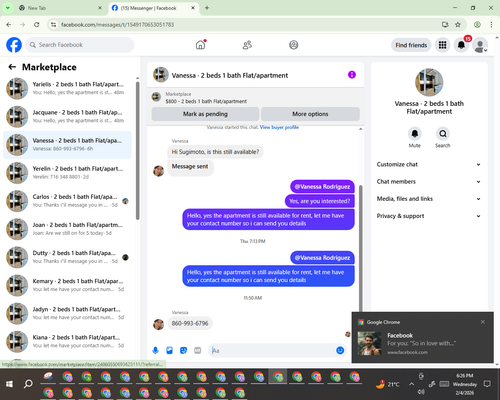Screen dimensions: 500x400
Task: Bookmark this page star icon
Action: [458, 25]
